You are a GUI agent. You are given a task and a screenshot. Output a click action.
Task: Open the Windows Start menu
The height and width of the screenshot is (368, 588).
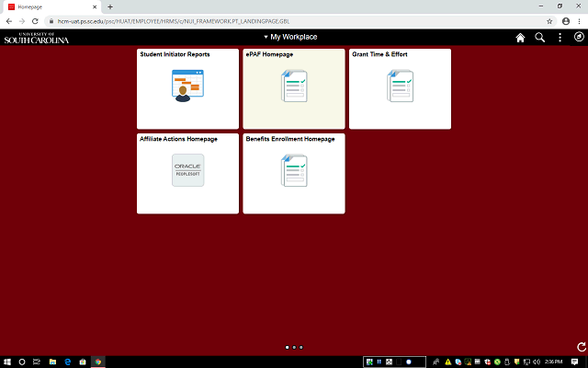pos(6,362)
